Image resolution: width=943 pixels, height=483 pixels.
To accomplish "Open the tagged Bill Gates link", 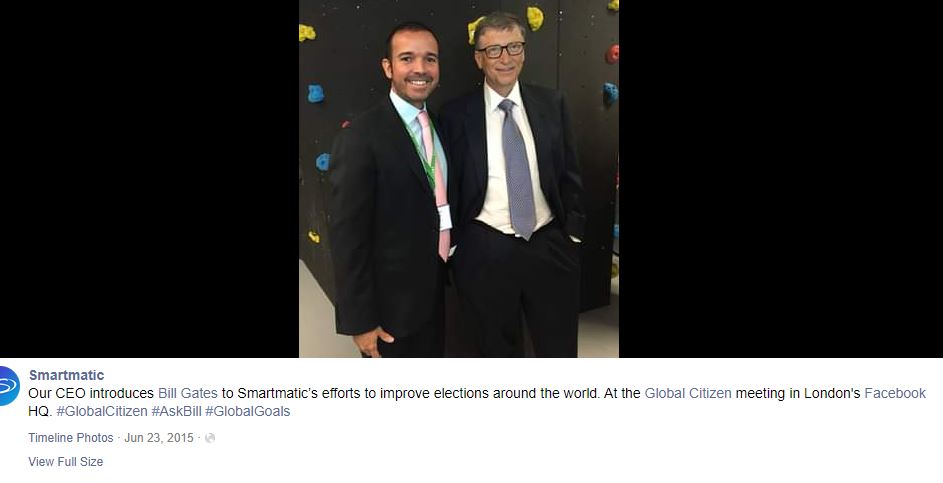I will pyautogui.click(x=188, y=393).
